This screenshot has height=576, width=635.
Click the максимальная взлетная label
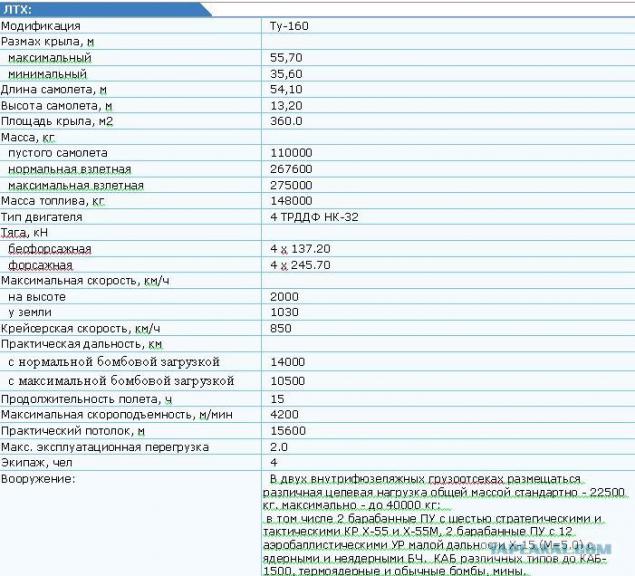coord(76,185)
